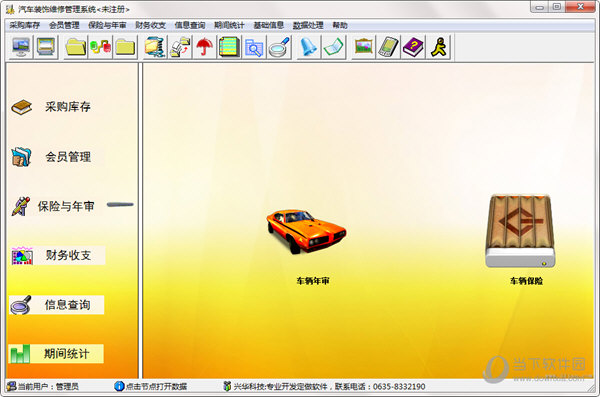Open 车辆年审 via the orange car icon
Screen dimensions: 600x397
(x=307, y=231)
